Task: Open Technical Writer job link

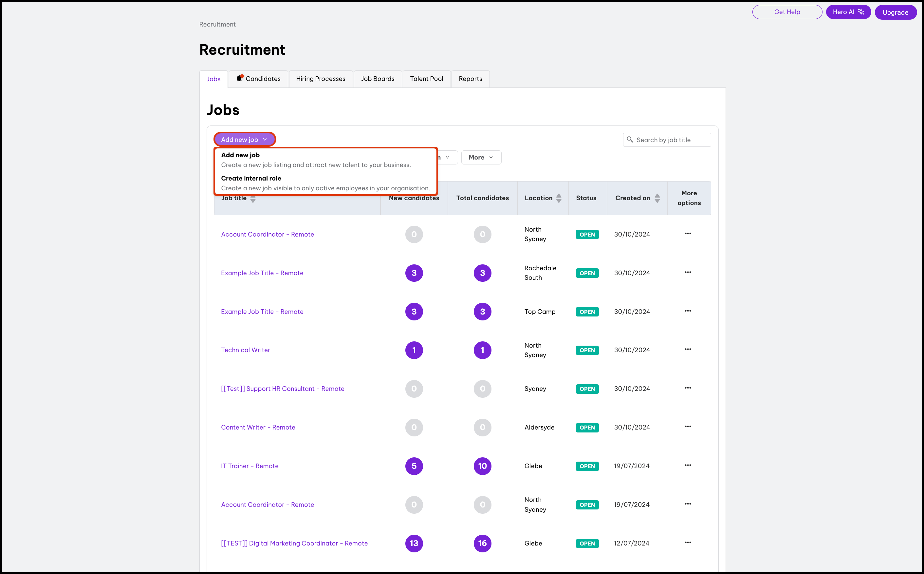Action: [246, 350]
